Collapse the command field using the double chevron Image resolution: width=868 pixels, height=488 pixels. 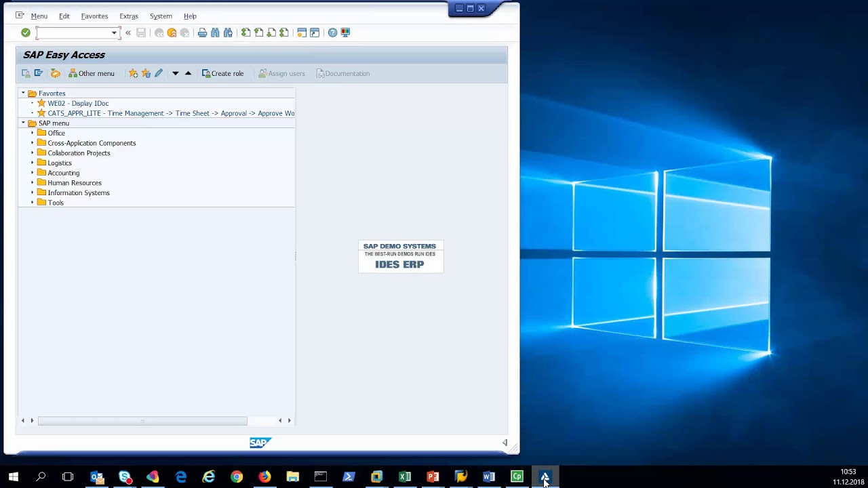point(127,33)
